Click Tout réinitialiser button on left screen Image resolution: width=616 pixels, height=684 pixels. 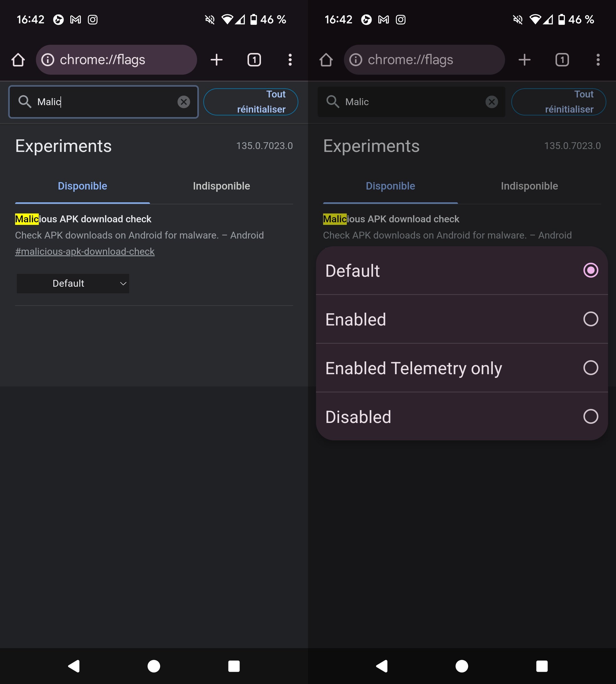[x=250, y=102]
